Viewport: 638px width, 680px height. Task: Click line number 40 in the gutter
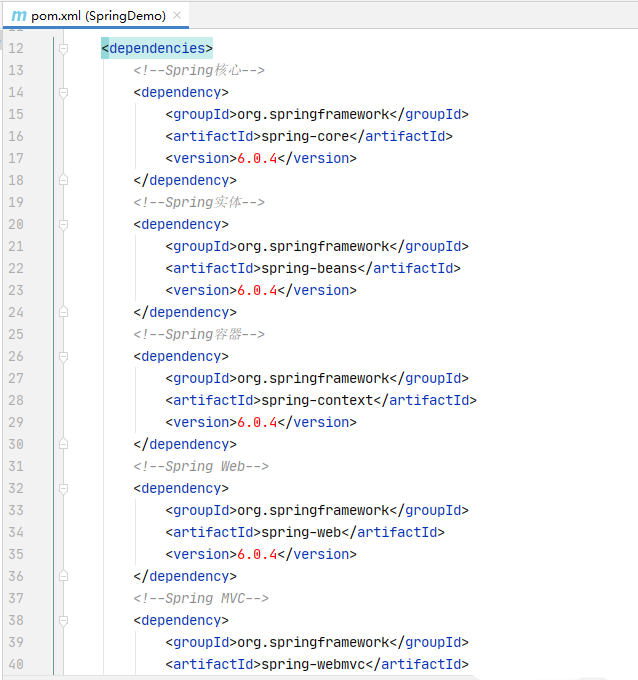coord(16,664)
